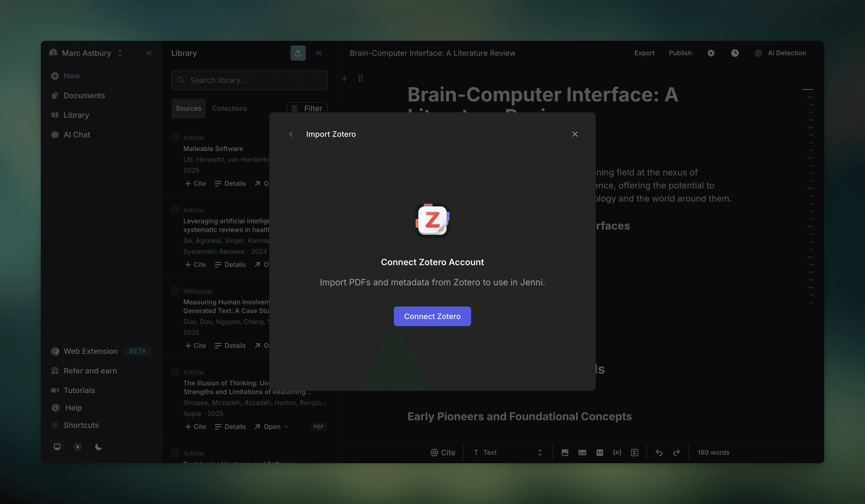This screenshot has height=504, width=865.
Task: Run AI Detection on document
Action: pos(780,53)
